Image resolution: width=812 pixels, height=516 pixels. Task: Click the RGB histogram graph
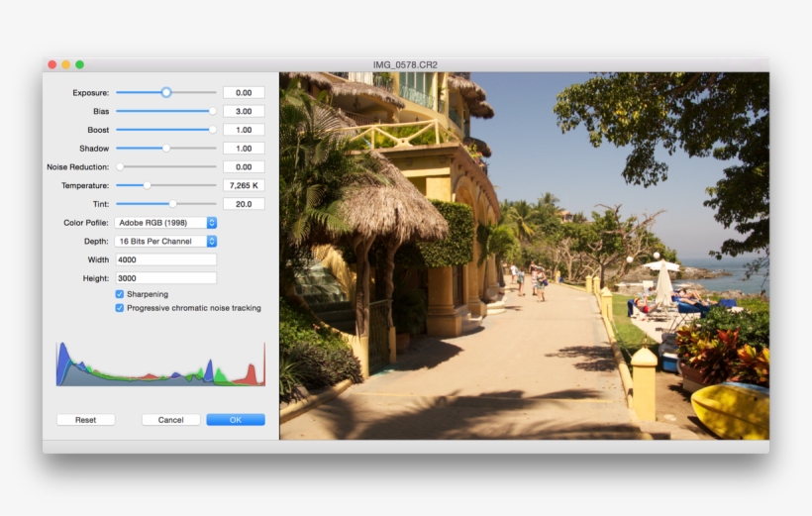[160, 364]
